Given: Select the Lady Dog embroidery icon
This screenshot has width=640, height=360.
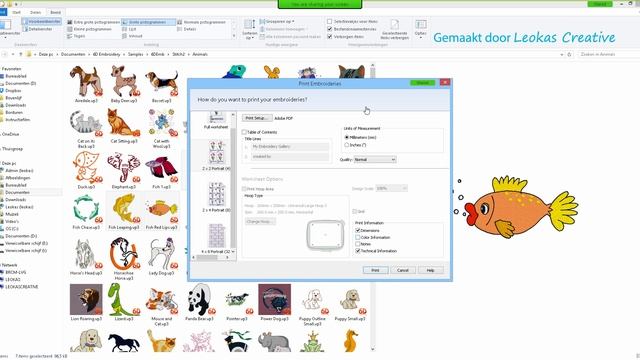Looking at the screenshot, I should click(x=162, y=256).
